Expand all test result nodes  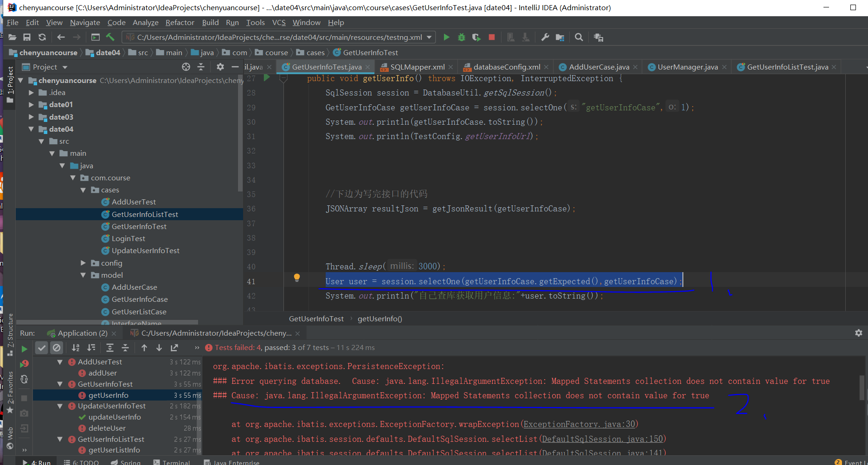click(x=110, y=348)
